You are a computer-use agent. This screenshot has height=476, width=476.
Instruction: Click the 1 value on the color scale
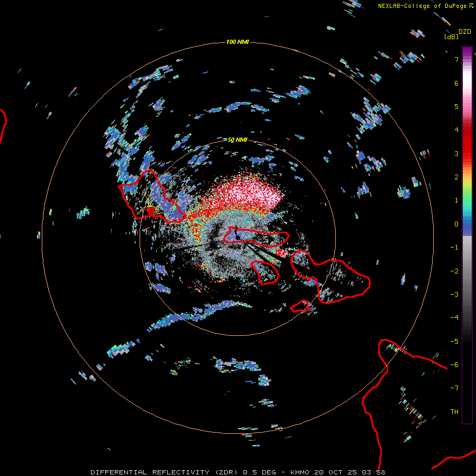point(456,200)
